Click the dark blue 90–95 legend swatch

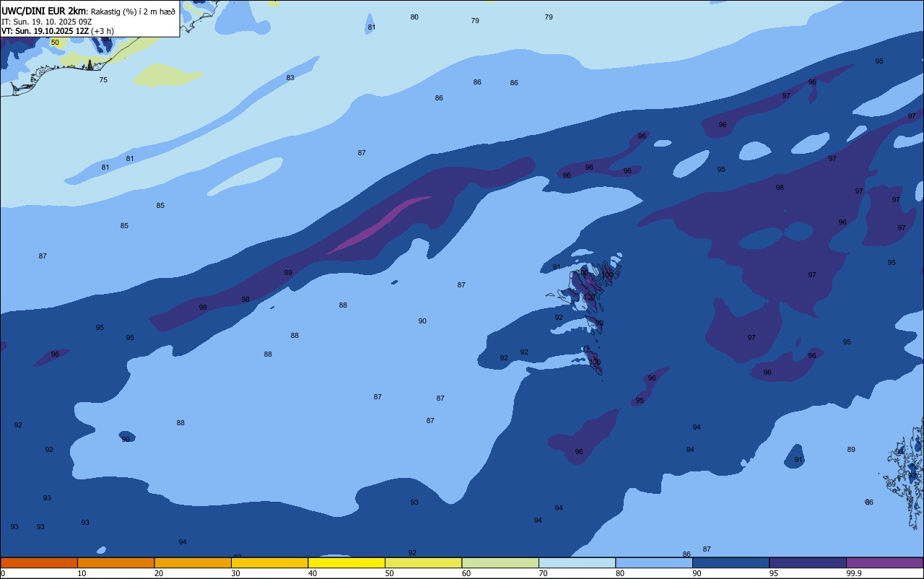pos(731,562)
